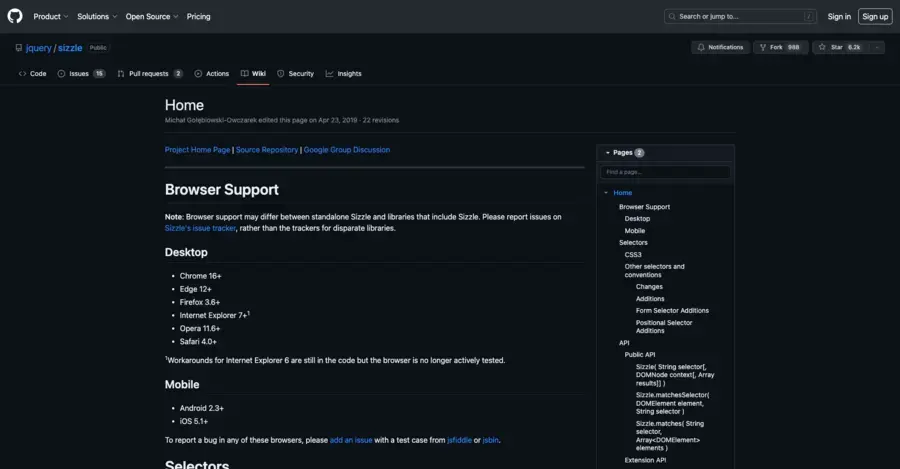Click the Sign up button
Screen dimensions: 900x469
pos(875,17)
